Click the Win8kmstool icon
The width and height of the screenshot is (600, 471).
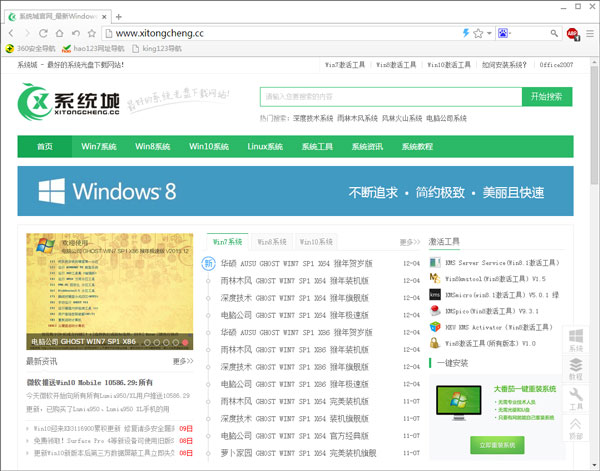435,279
